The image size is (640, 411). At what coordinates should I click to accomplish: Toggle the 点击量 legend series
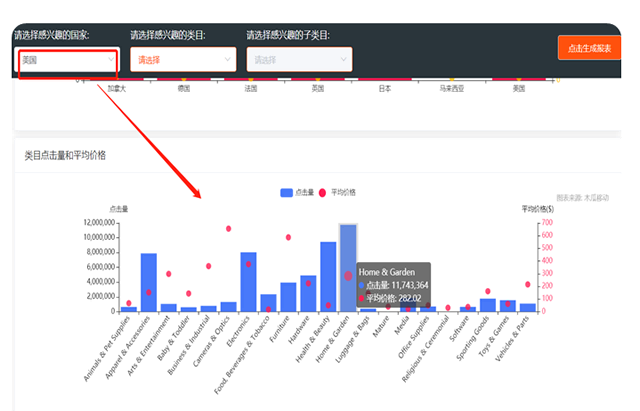[304, 192]
